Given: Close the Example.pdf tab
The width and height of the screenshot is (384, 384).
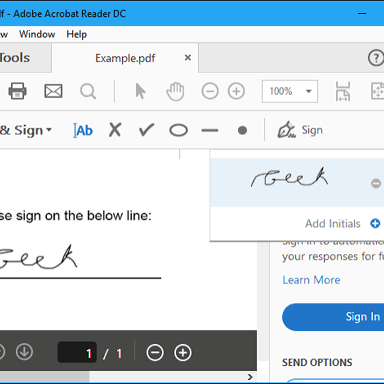Looking at the screenshot, I should point(188,58).
